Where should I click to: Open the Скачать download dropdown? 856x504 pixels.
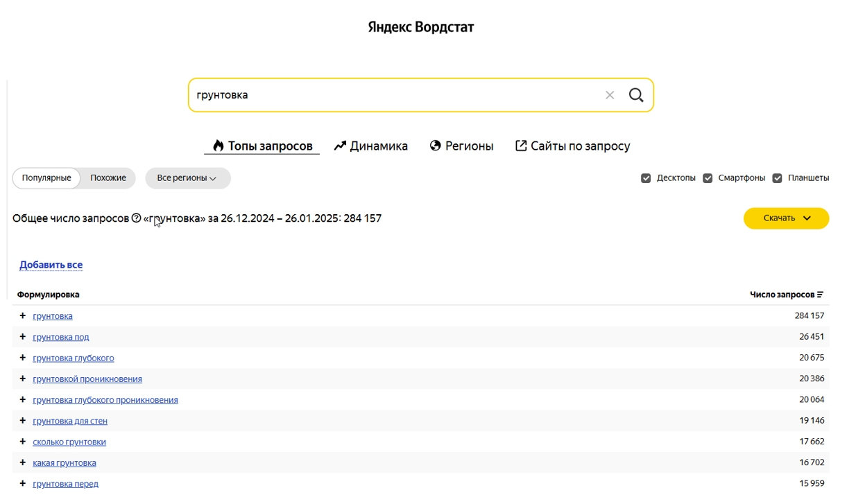(x=786, y=218)
